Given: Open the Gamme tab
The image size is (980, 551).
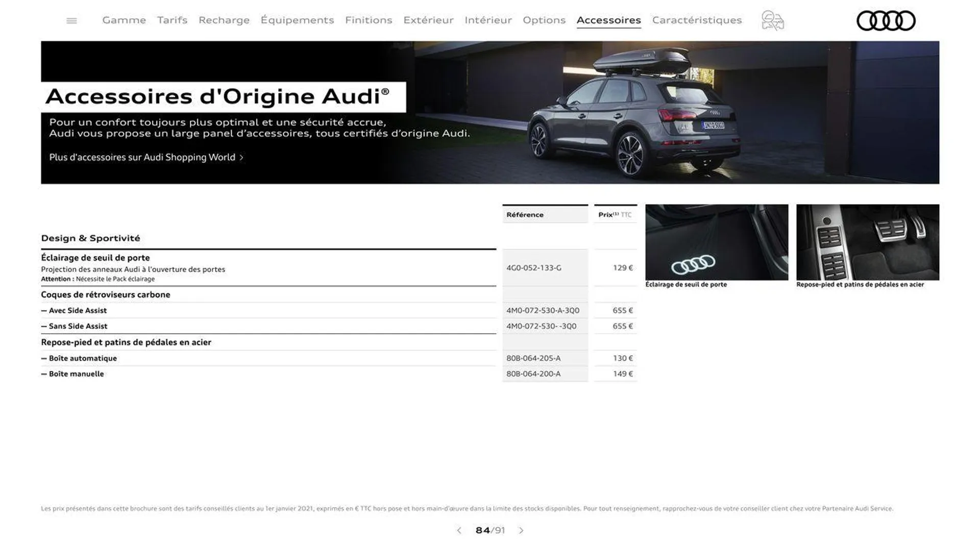Looking at the screenshot, I should 124,20.
